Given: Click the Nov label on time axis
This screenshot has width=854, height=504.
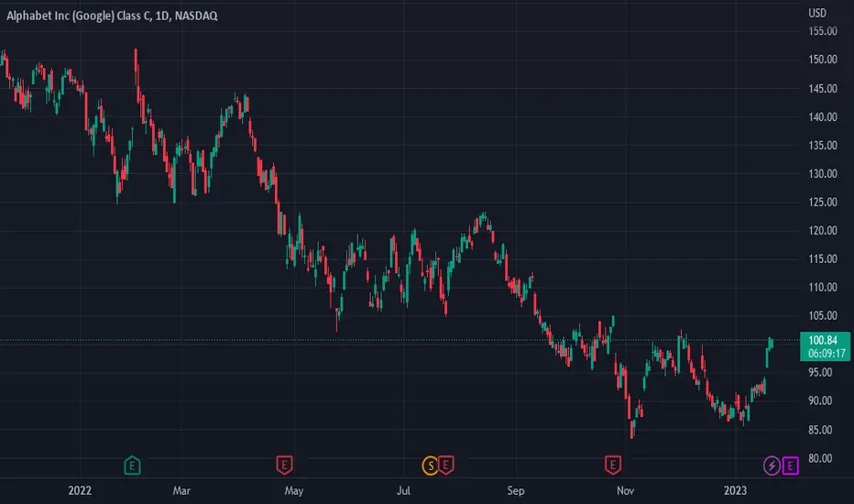Looking at the screenshot, I should pyautogui.click(x=625, y=490).
